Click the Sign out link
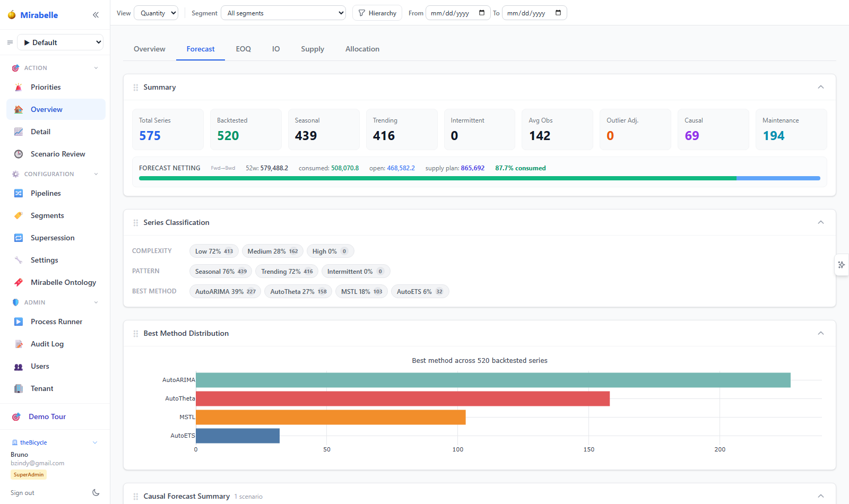Screen dimensions: 849x504 coord(22,493)
